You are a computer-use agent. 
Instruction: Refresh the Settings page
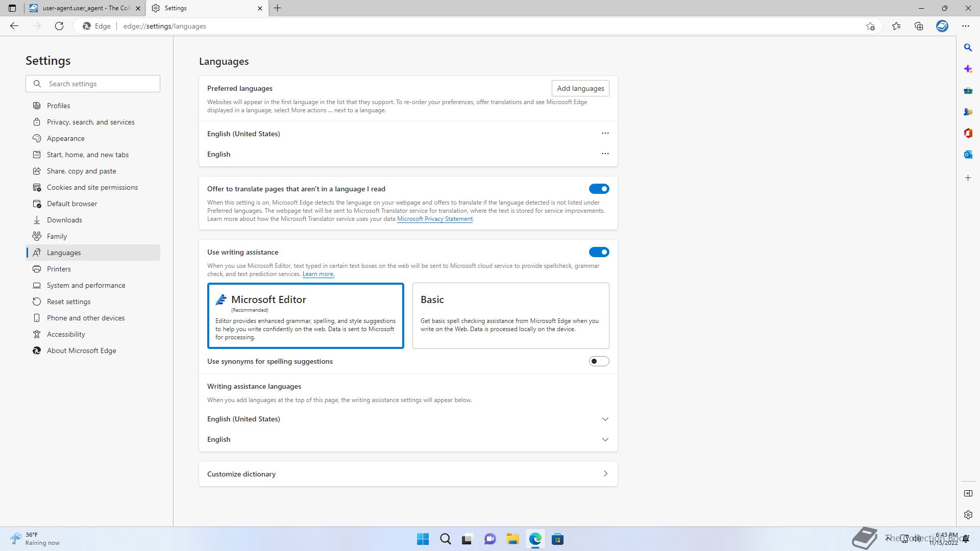pos(59,26)
